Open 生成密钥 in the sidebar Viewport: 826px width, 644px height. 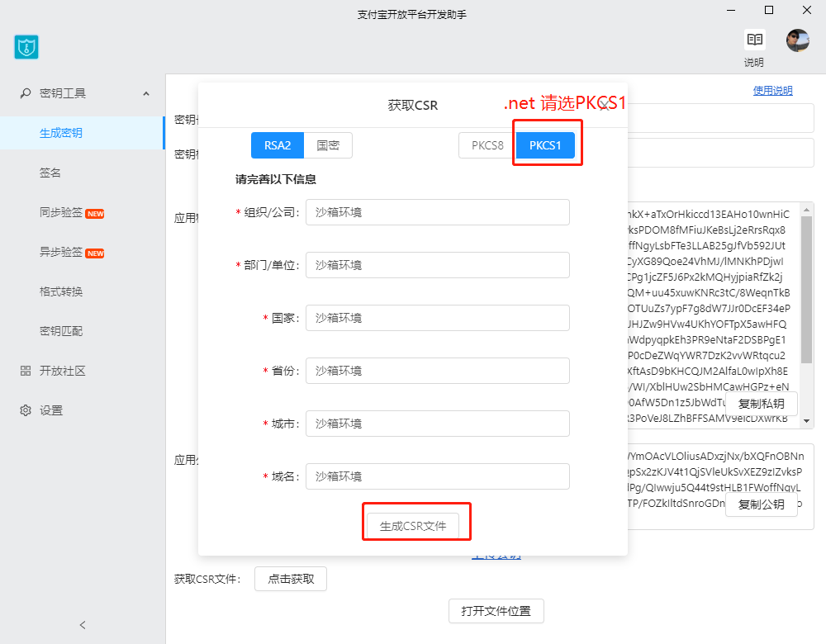pos(82,133)
